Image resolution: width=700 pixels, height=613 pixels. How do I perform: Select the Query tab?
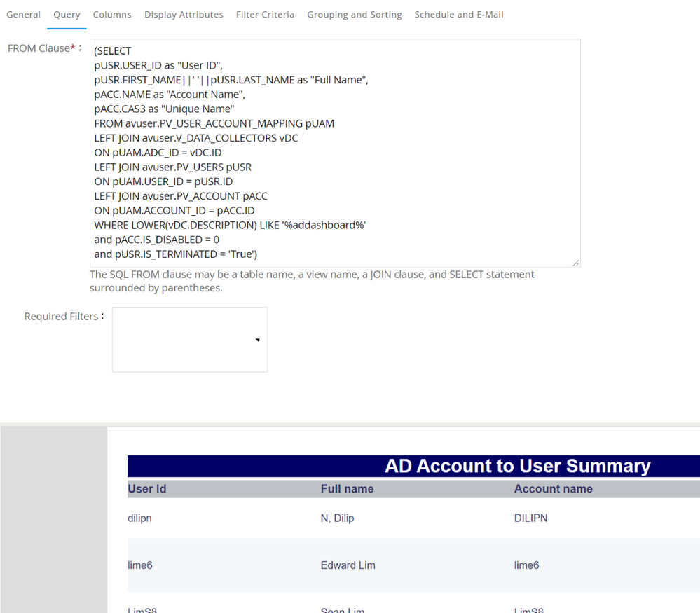coord(67,15)
